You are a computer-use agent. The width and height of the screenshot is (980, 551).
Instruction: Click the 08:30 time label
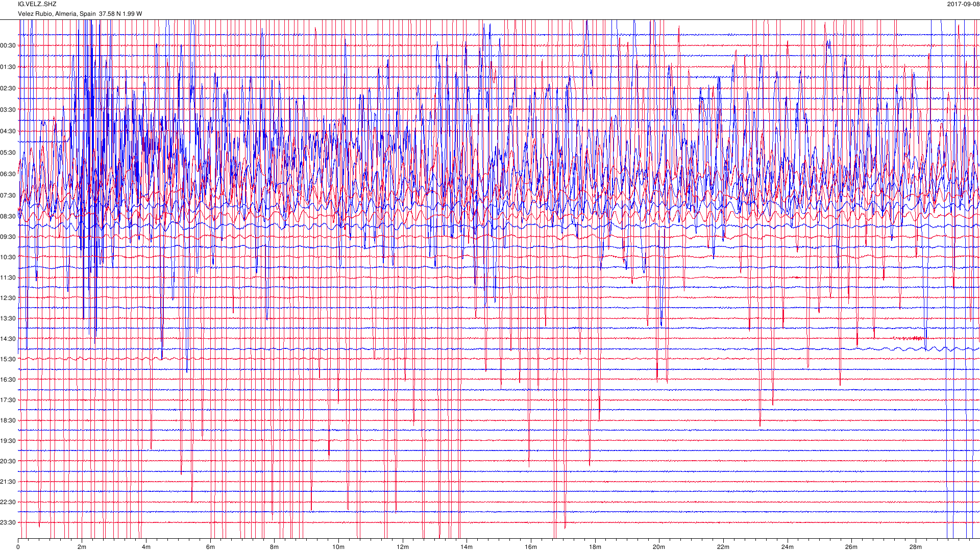pos(8,217)
